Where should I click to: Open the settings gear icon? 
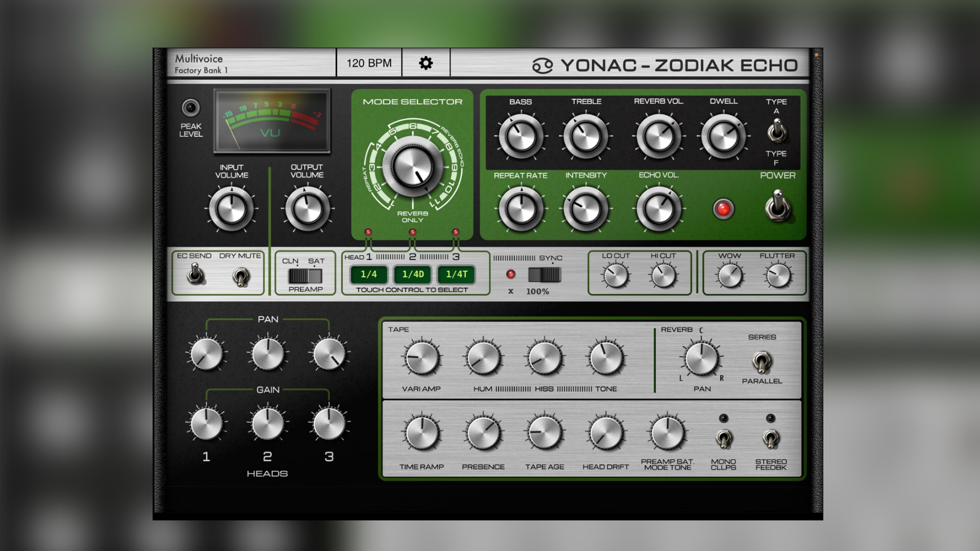[x=426, y=63]
